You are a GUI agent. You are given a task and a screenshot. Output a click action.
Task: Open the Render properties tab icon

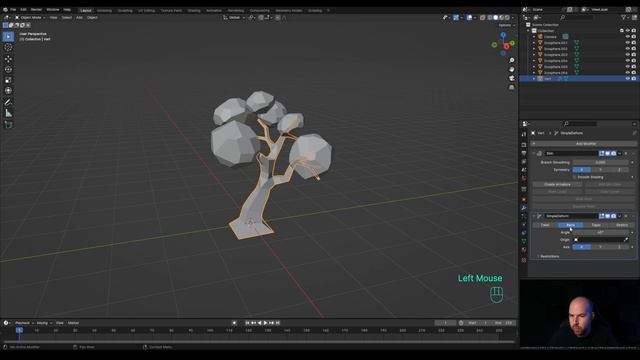coord(524,144)
